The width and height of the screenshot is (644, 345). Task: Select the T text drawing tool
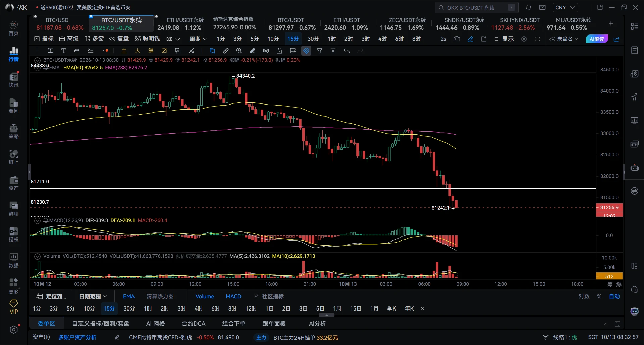[x=63, y=51]
